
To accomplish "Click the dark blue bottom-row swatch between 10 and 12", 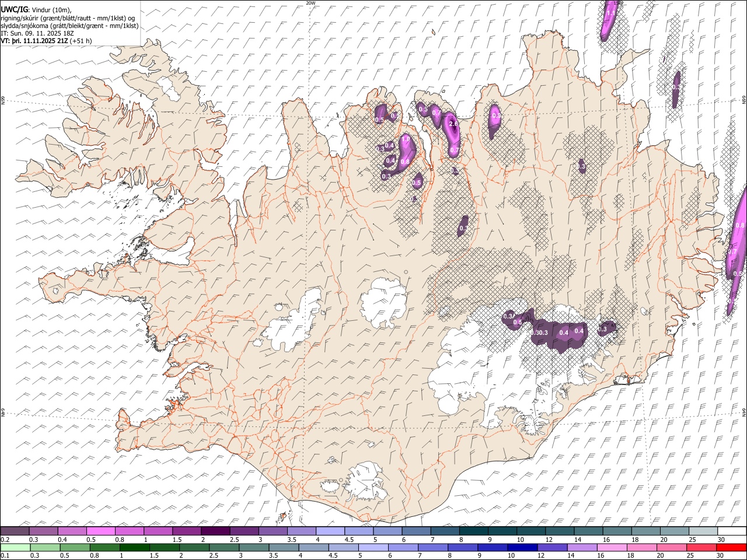I will pos(522,548).
